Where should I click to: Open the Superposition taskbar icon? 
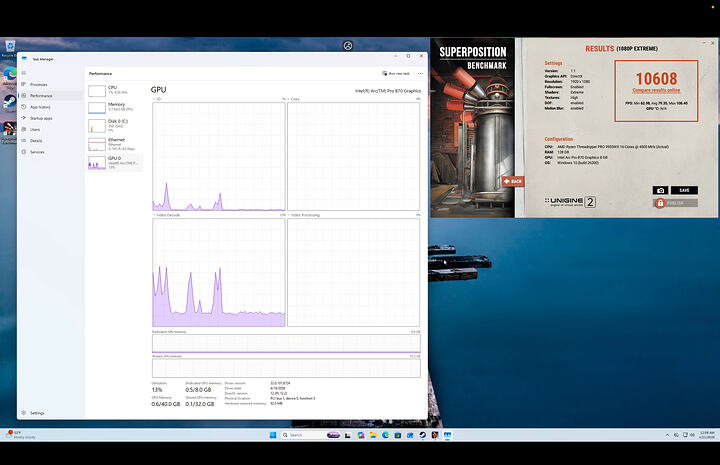(435, 435)
